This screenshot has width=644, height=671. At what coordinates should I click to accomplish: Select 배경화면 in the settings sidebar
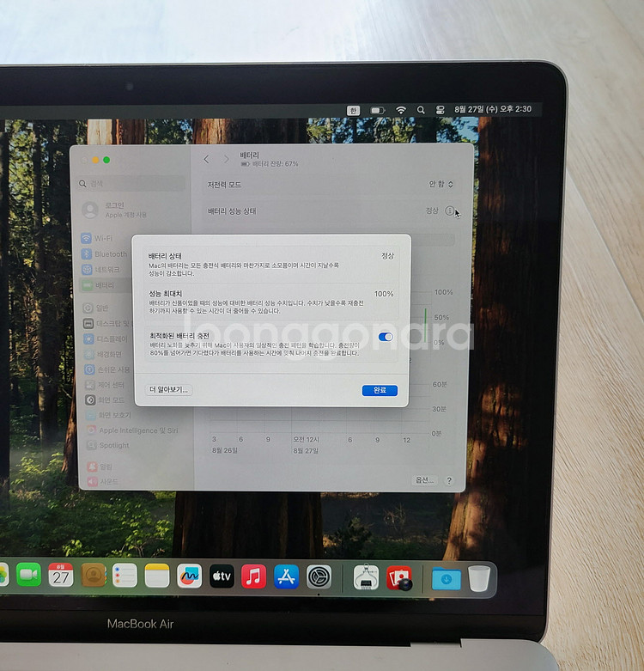[x=103, y=354]
